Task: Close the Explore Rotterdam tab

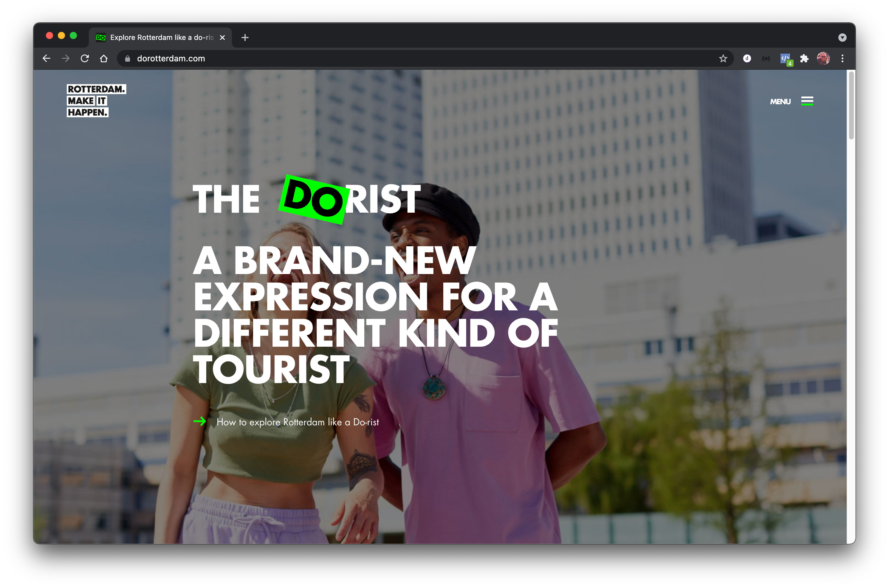Action: [222, 38]
